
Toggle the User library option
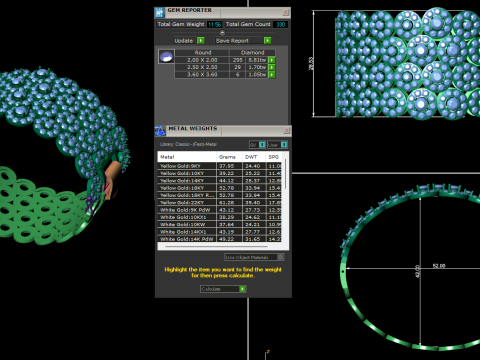click(277, 145)
